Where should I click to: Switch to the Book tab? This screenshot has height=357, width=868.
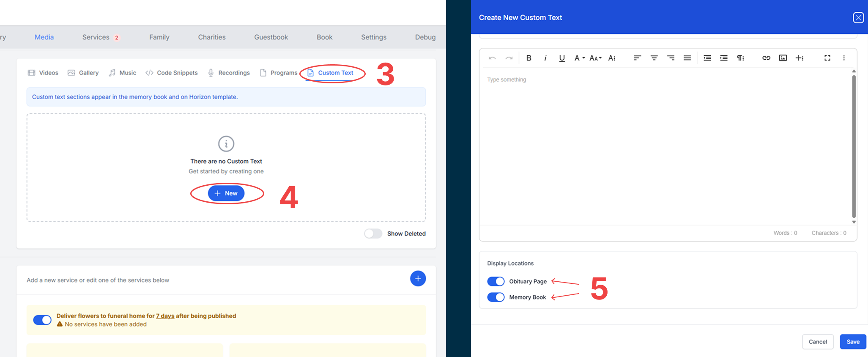(x=325, y=37)
